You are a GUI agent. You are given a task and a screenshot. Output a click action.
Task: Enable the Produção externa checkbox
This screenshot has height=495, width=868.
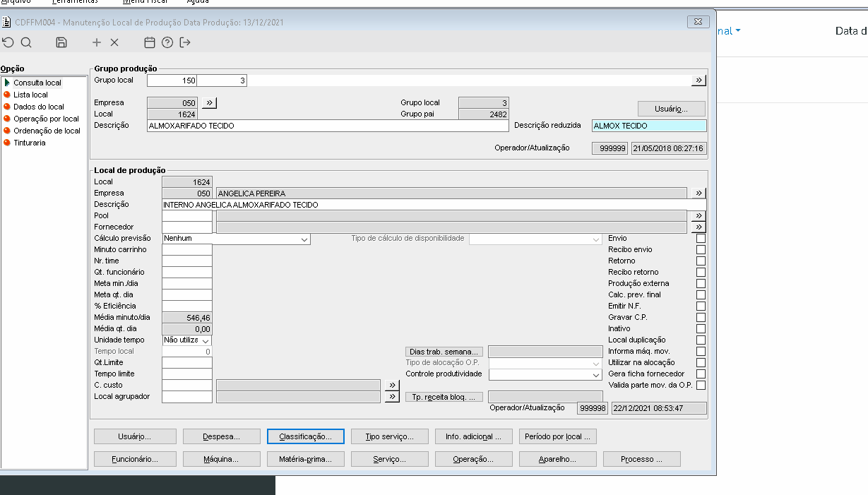(x=701, y=283)
